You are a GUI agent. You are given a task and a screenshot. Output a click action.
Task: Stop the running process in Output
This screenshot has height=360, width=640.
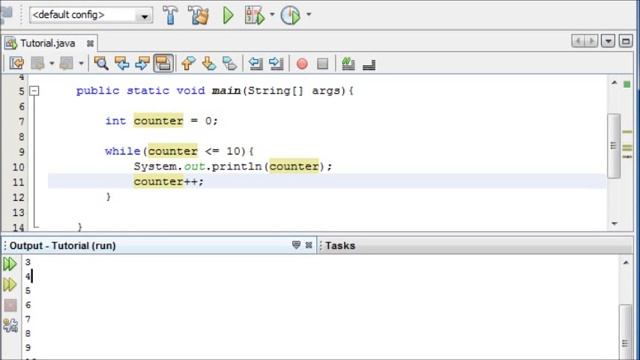coord(10,305)
